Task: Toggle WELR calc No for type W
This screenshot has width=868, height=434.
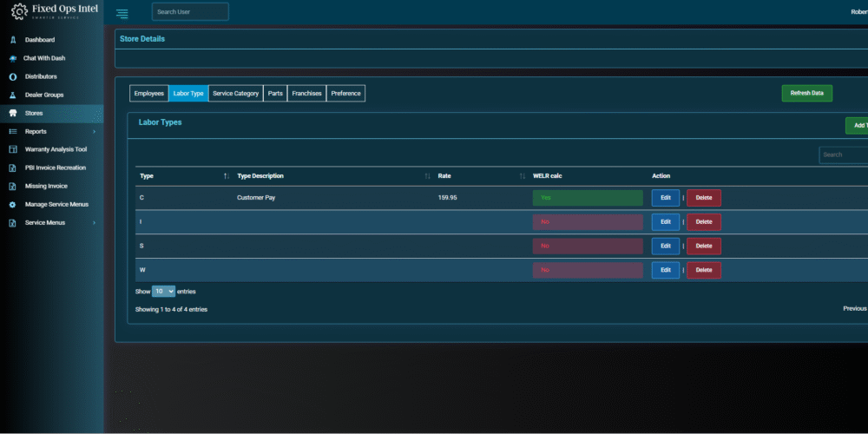Action: pyautogui.click(x=587, y=270)
